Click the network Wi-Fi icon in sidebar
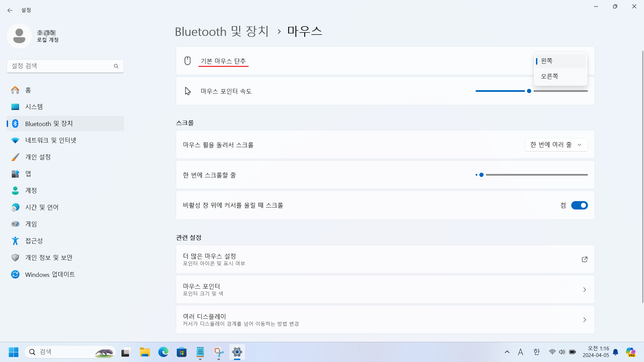Image resolution: width=644 pixels, height=362 pixels. [x=15, y=140]
